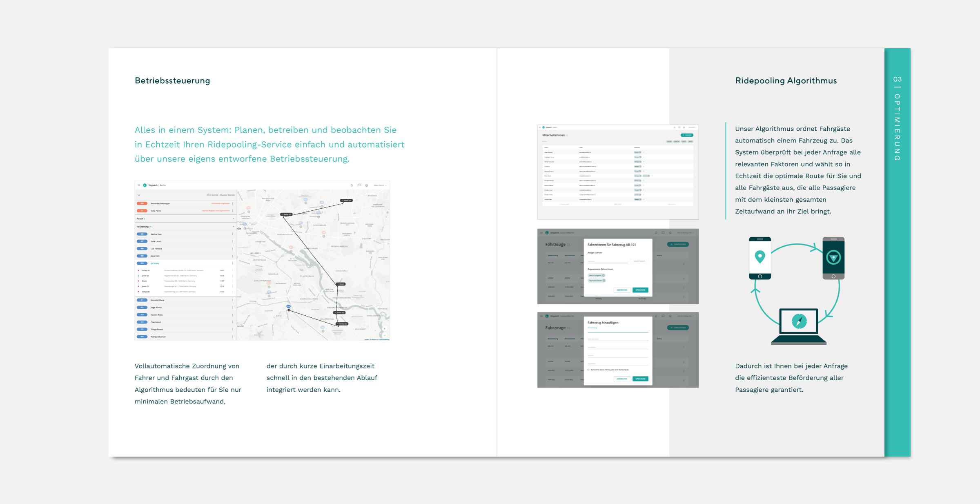Collapse the In Ordnung section chevron
This screenshot has width=980, height=504.
pos(233,227)
